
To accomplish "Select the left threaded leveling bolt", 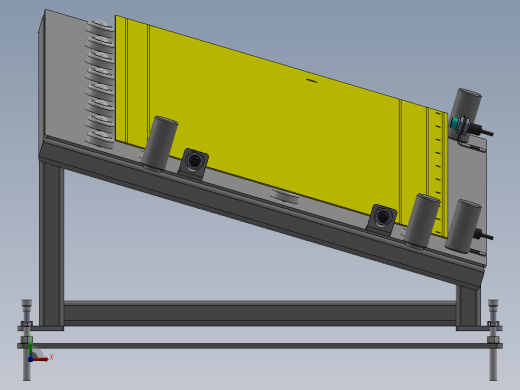I will point(27,339).
